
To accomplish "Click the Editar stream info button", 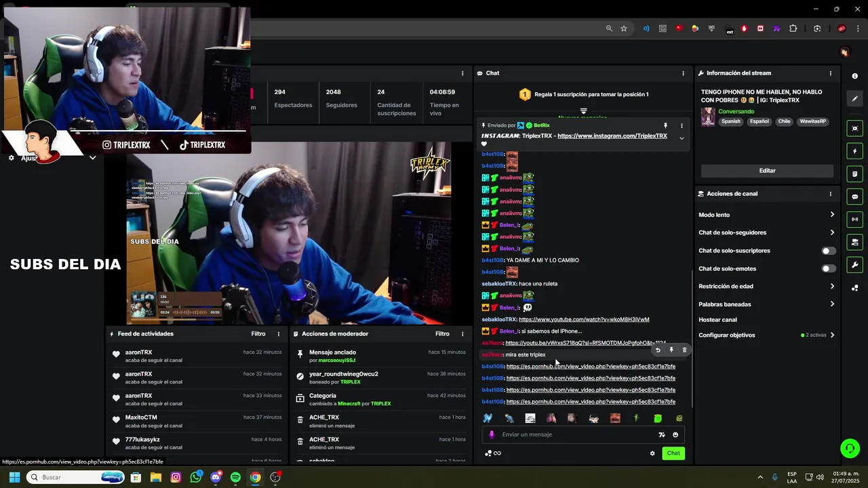I will pyautogui.click(x=767, y=171).
